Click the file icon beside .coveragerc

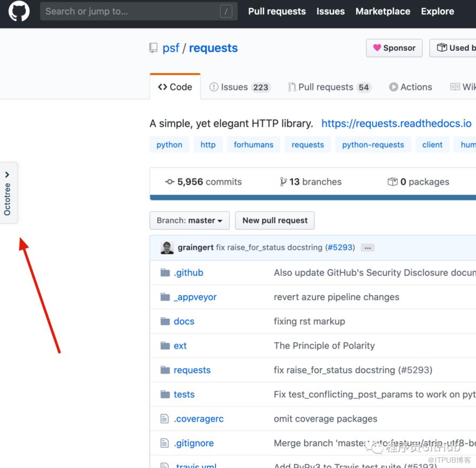pos(165,419)
